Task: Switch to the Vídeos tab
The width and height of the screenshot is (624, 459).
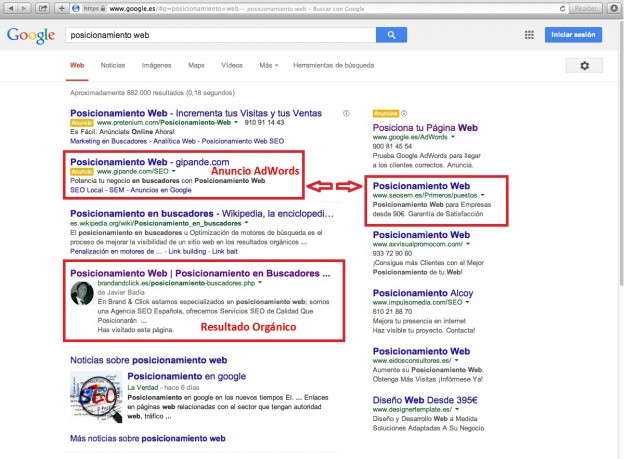Action: tap(232, 65)
